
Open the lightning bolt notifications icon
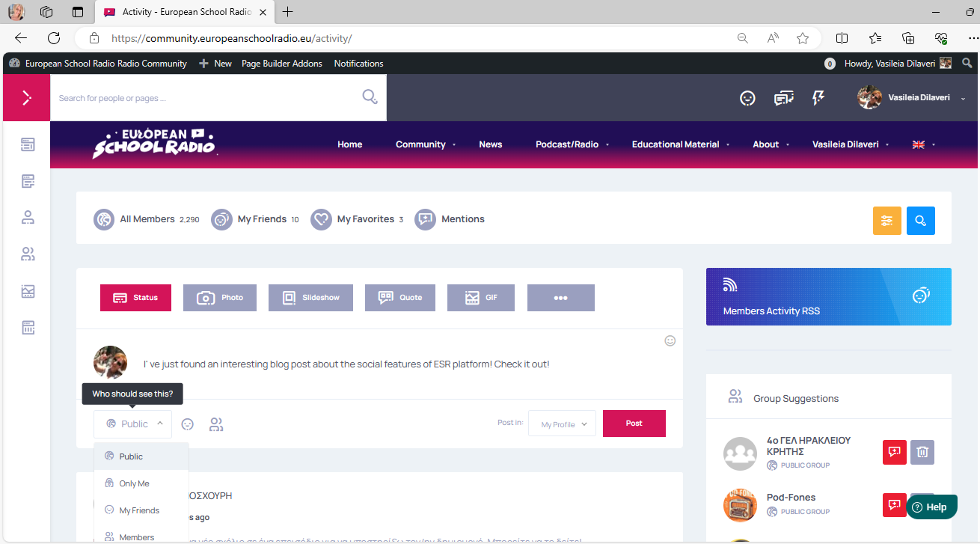pos(818,98)
